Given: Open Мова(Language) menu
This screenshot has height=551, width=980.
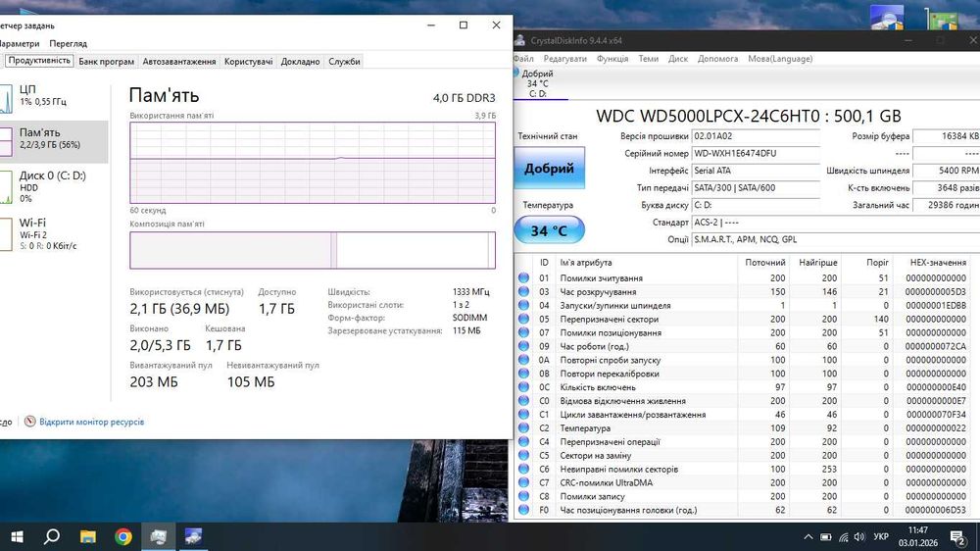Looking at the screenshot, I should (x=780, y=59).
